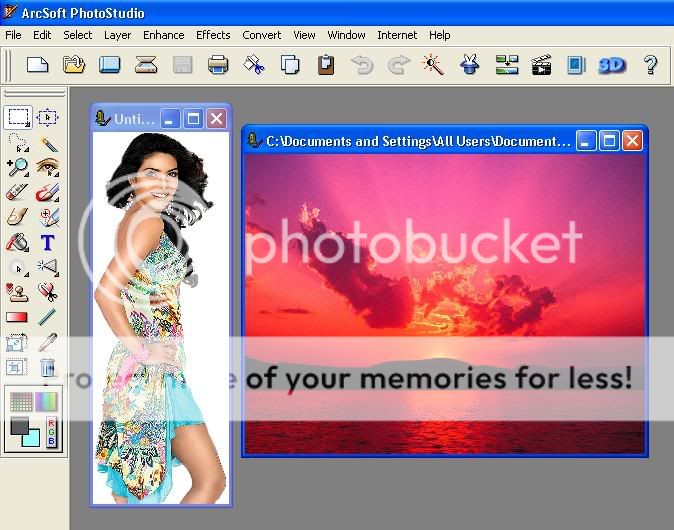Open a file with the folder icon
The image size is (674, 530).
click(73, 65)
